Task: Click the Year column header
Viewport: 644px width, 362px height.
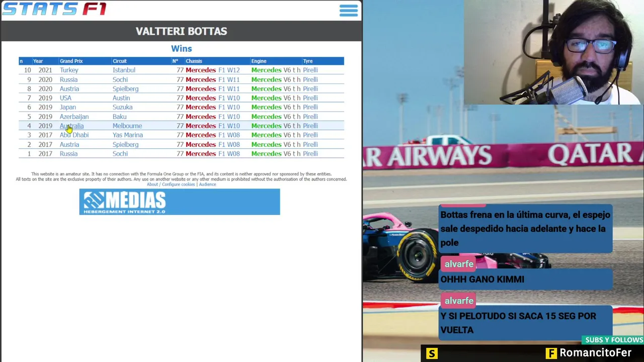Action: point(38,61)
